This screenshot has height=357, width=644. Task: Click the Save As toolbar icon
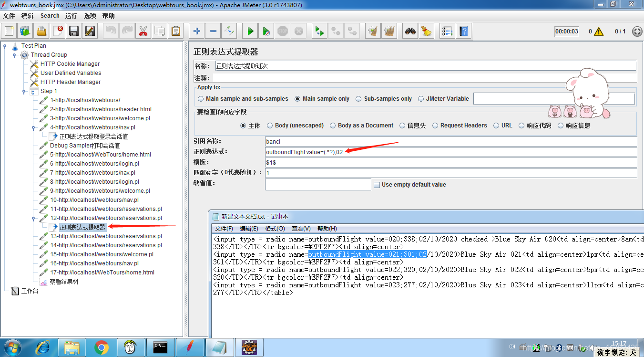90,31
